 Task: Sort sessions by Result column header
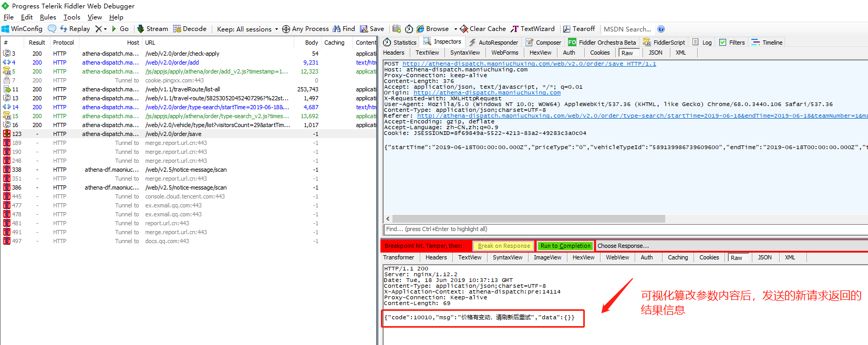[37, 43]
